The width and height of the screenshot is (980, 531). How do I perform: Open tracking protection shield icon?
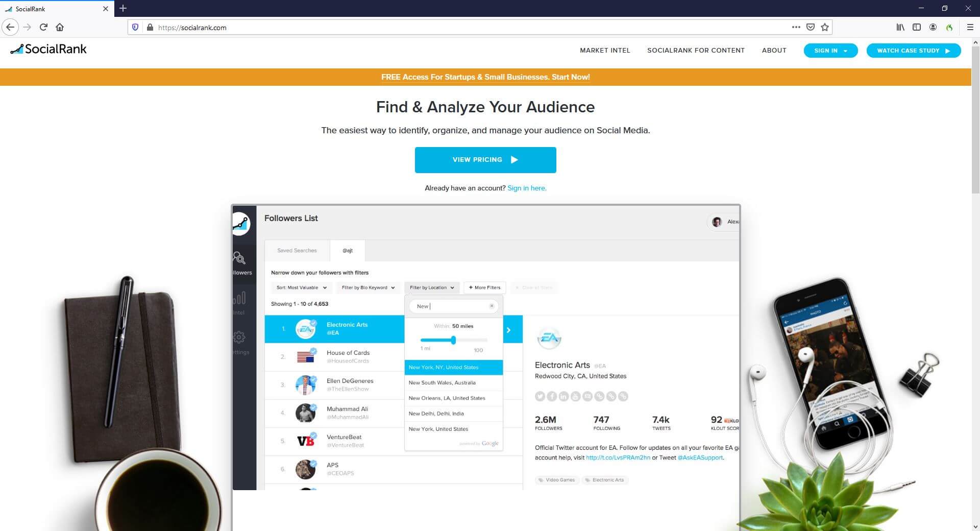point(135,27)
